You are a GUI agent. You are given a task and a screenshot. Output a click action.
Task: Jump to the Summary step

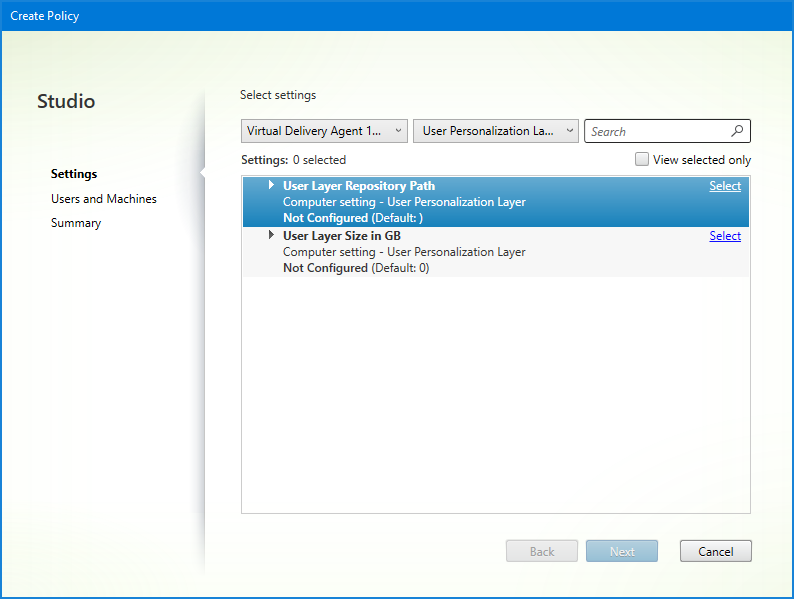pos(76,223)
